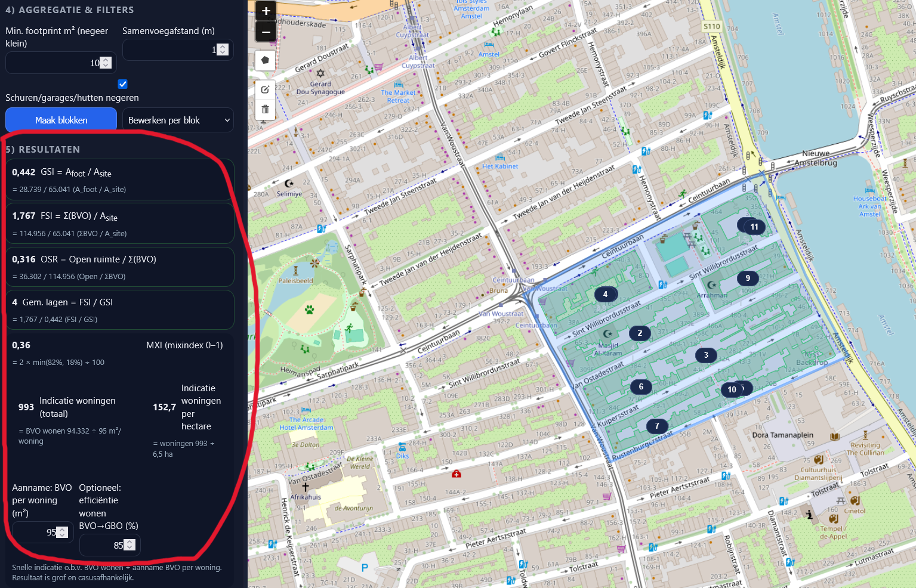This screenshot has width=916, height=588.
Task: Zoom out of the map
Action: pyautogui.click(x=266, y=32)
